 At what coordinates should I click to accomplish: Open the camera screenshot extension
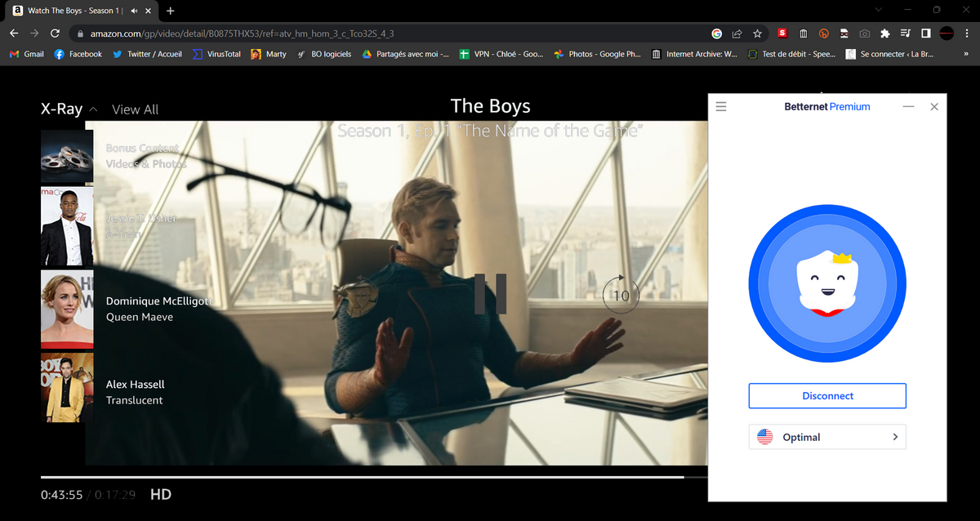click(864, 33)
